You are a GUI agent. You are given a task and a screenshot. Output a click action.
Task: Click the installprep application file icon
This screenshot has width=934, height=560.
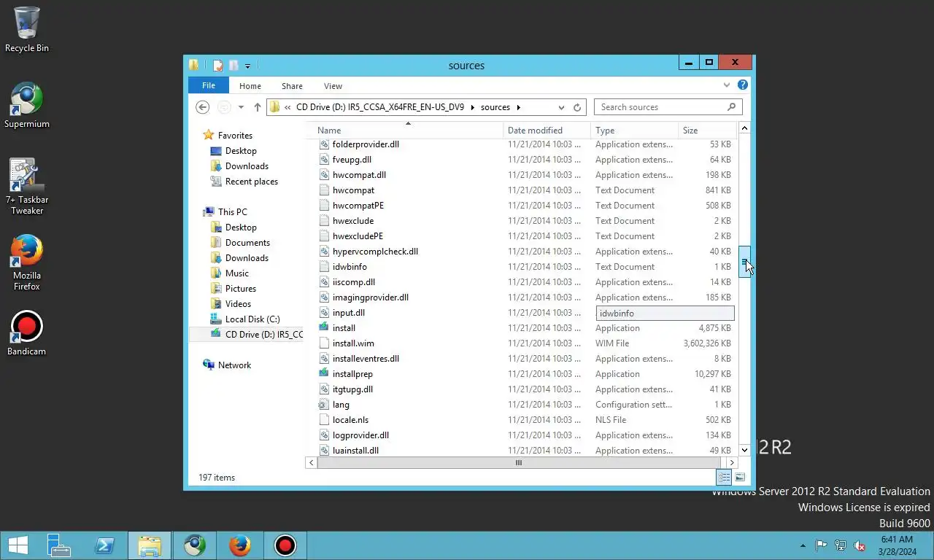(x=324, y=374)
